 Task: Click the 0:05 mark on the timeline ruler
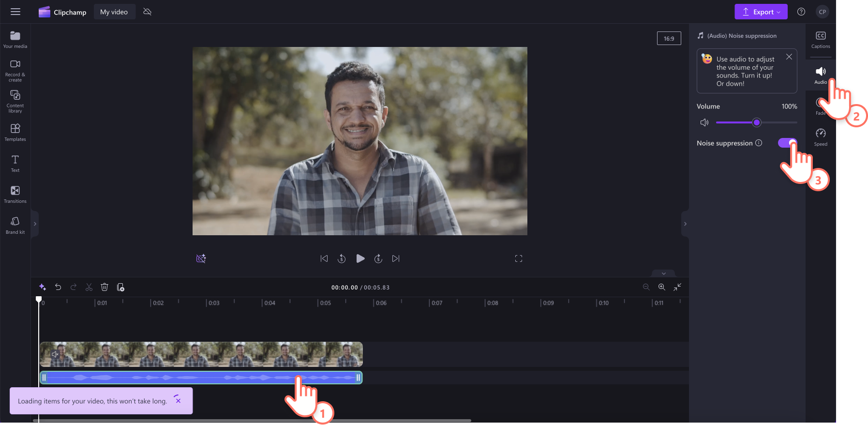[325, 303]
